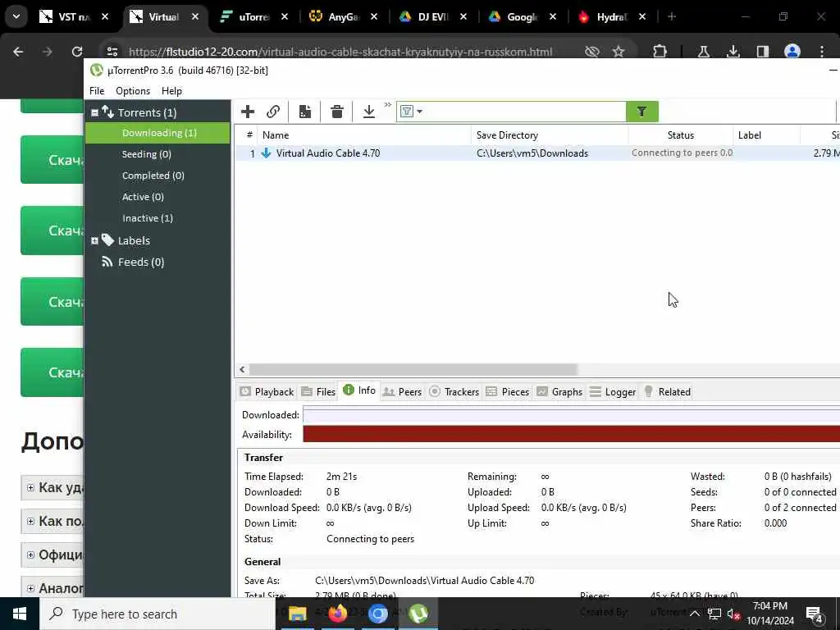Bookmark page with star icon in Chrome
840x630 pixels.
coord(619,52)
